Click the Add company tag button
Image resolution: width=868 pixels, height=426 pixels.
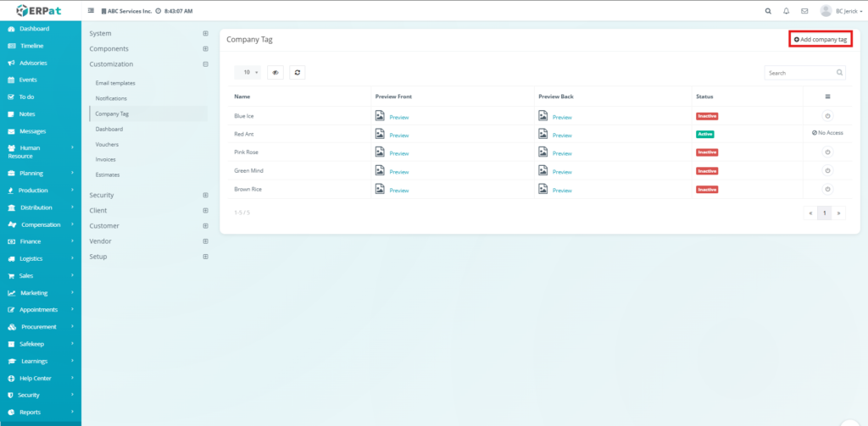tap(821, 40)
